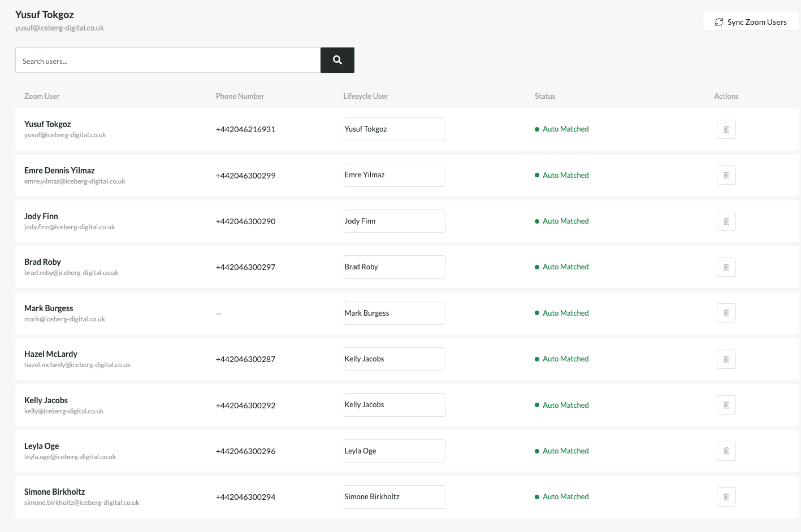The image size is (801, 532).
Task: Click phone number +442046300299
Action: click(245, 176)
